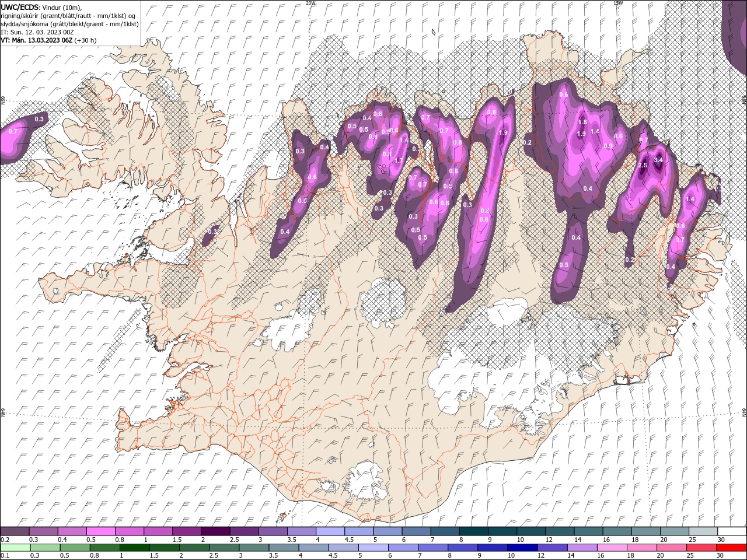Image resolution: width=747 pixels, height=560 pixels.
Task: Click the 1.8 snowfall value on the map
Action: (x=582, y=123)
